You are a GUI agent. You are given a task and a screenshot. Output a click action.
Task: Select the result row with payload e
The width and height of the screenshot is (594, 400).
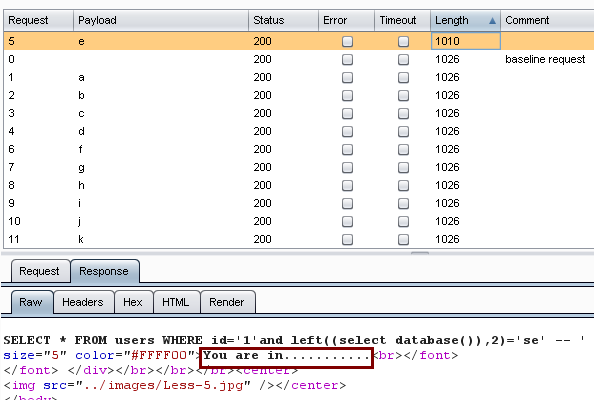tap(299, 41)
